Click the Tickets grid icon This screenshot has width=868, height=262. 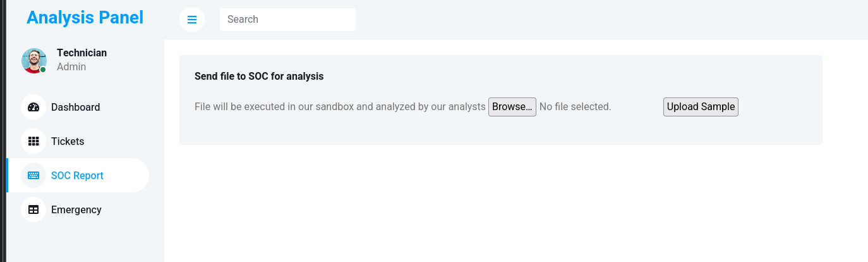coord(33,141)
